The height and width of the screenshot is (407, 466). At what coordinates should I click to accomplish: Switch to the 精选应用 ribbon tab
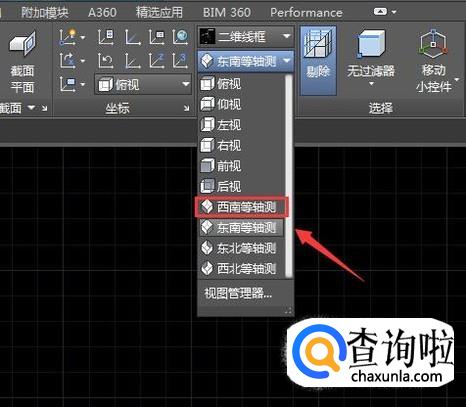[x=159, y=13]
